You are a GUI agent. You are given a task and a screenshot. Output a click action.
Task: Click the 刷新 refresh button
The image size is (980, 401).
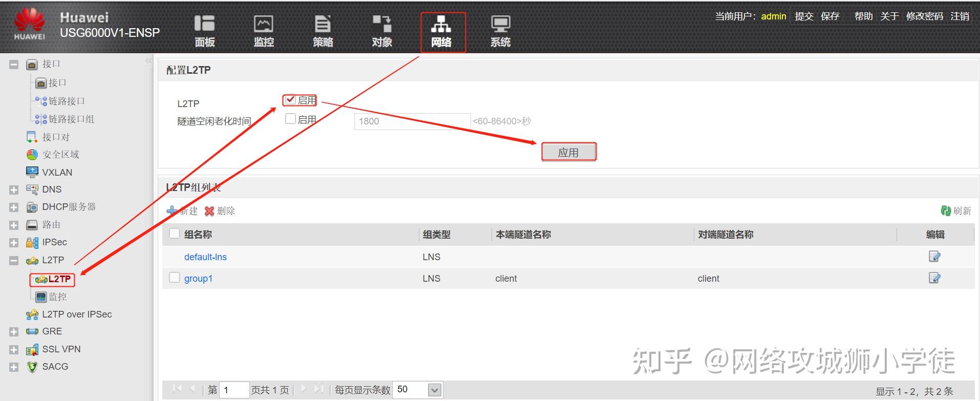[956, 210]
